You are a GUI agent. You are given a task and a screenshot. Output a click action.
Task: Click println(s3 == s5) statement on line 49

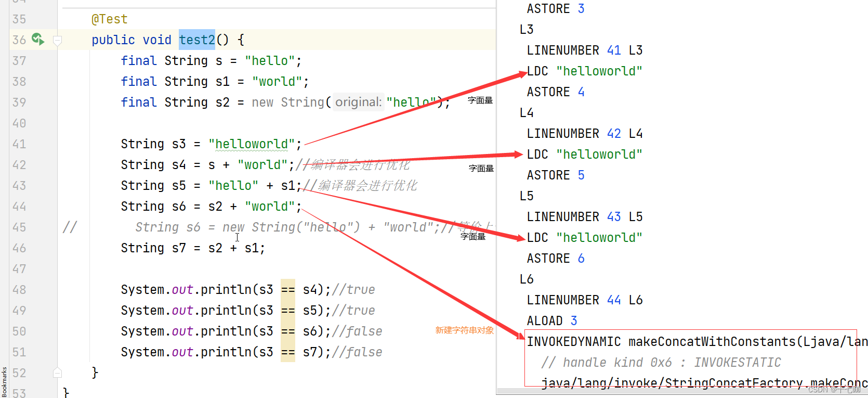pos(226,311)
